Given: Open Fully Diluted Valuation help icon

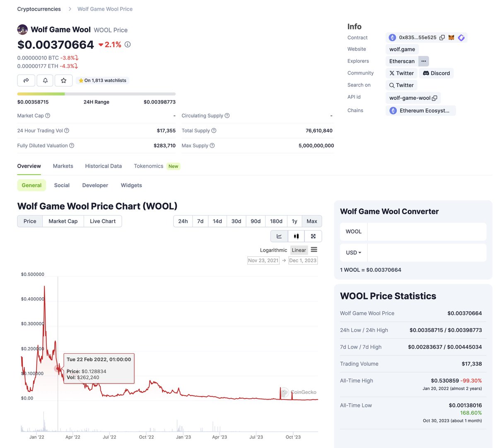Looking at the screenshot, I should coord(72,145).
